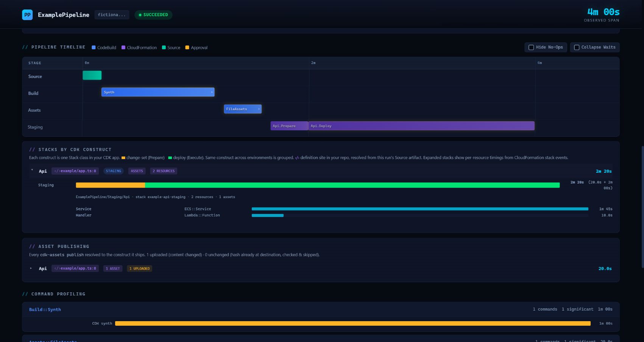Click the Source legend swatch
Image resolution: width=644 pixels, height=342 pixels.
[x=164, y=47]
